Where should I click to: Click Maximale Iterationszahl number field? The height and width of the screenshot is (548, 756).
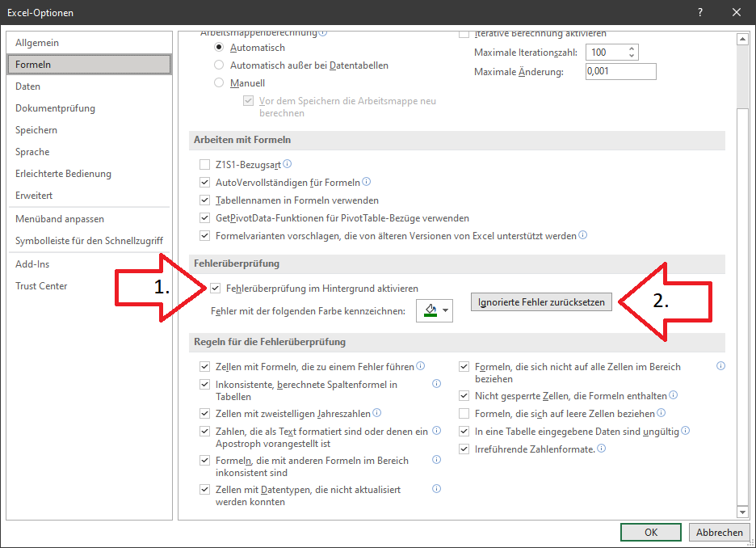[606, 52]
